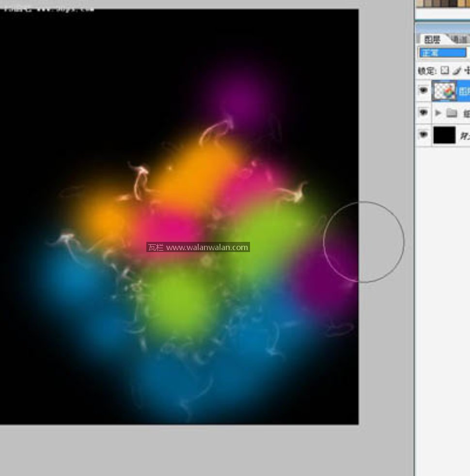Viewport: 470px width, 476px height.
Task: Click the lock image pixels brush icon
Action: [x=456, y=71]
